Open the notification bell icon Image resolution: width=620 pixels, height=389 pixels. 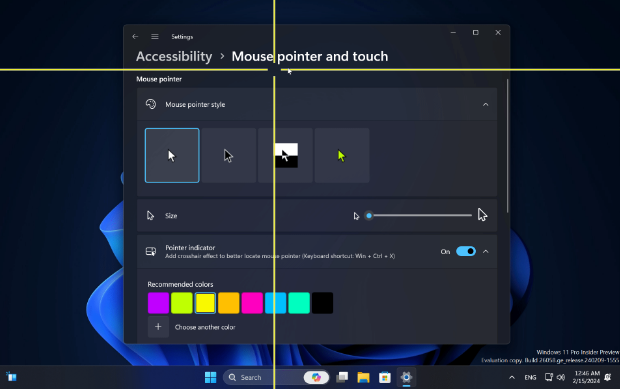(x=608, y=377)
